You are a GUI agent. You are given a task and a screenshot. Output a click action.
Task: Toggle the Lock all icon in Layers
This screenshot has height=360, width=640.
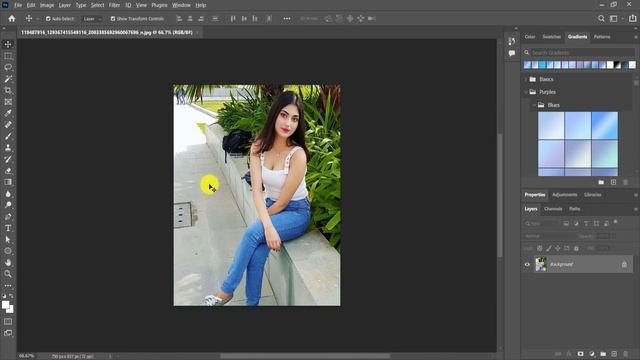pos(576,248)
